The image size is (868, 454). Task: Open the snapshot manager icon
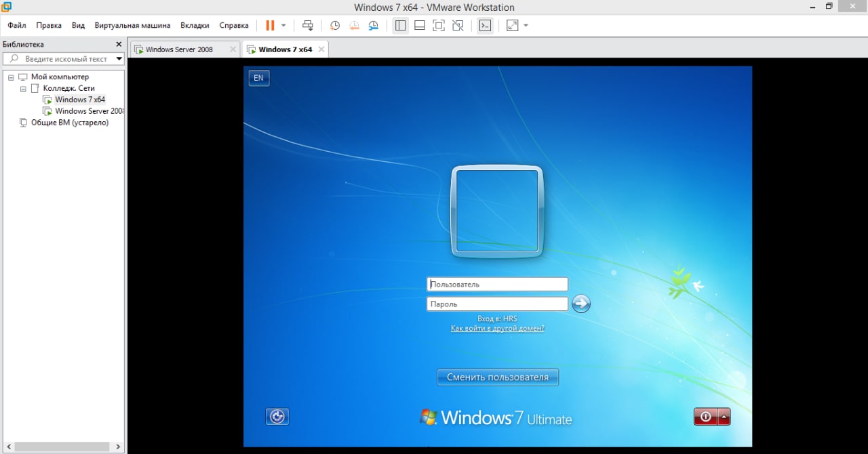coord(374,26)
